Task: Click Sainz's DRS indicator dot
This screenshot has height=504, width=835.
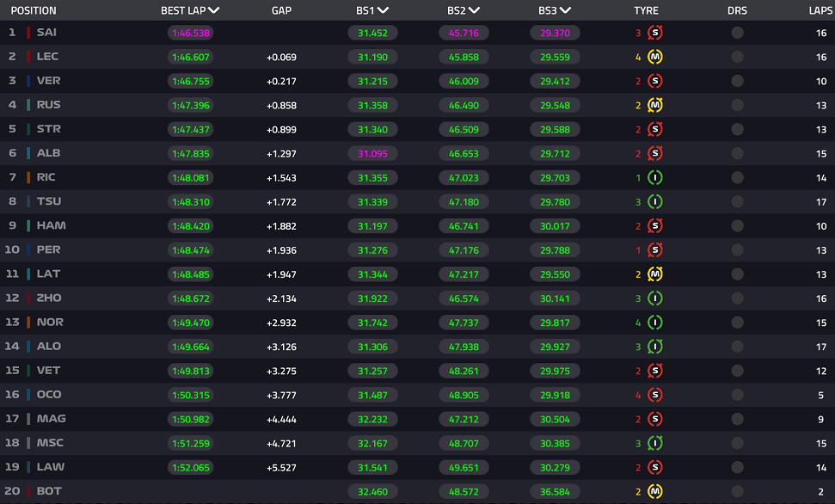Action: tap(738, 33)
